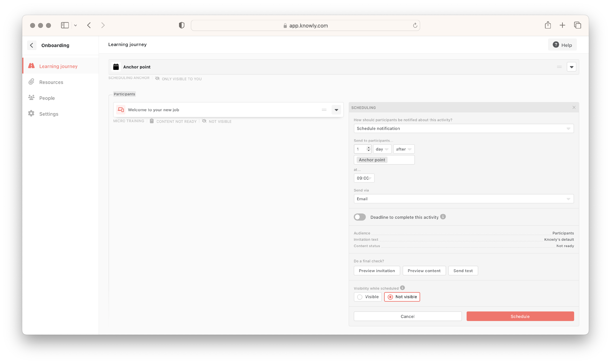
Task: Expand the Anchor point dropdown arrow
Action: click(x=571, y=67)
